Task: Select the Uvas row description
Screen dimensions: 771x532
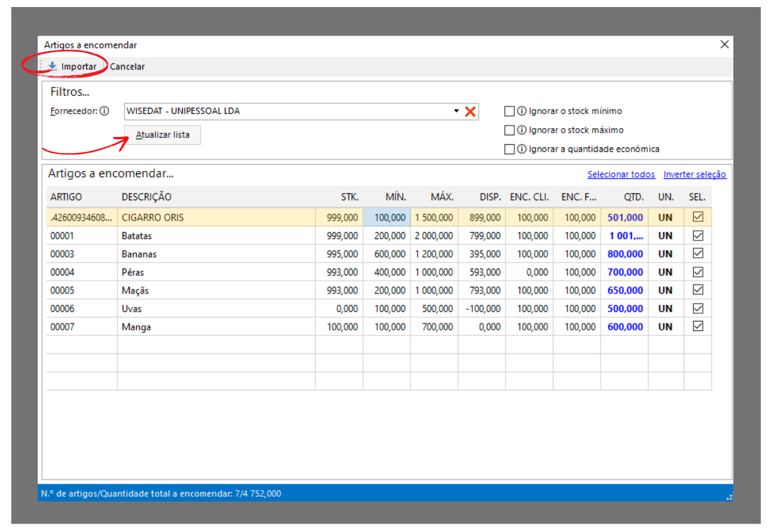Action: coord(216,308)
